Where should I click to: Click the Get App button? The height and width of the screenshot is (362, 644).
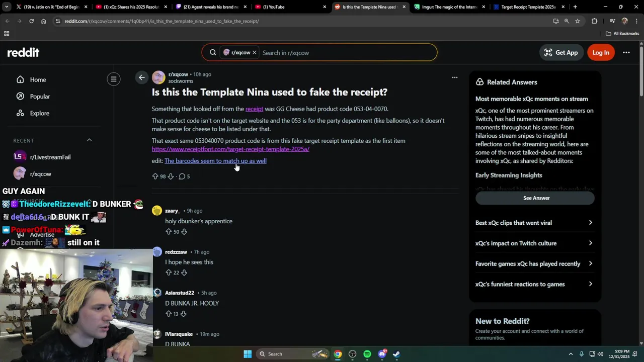coord(561,52)
